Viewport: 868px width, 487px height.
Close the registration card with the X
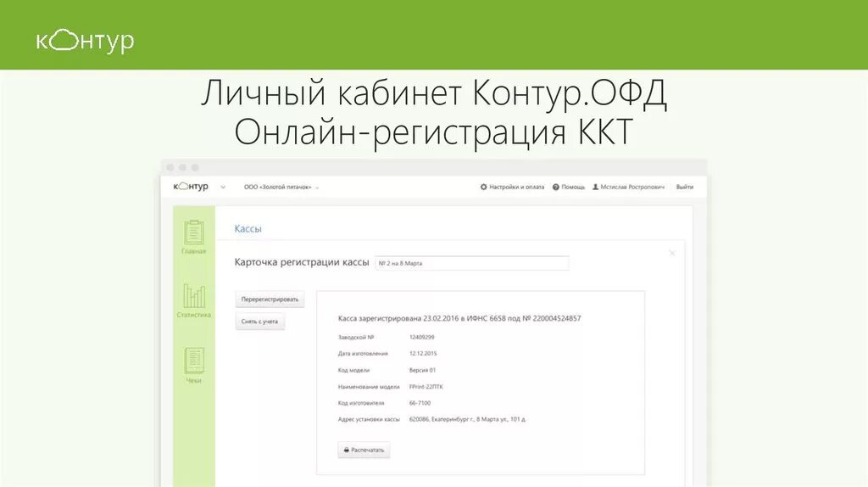(x=672, y=253)
